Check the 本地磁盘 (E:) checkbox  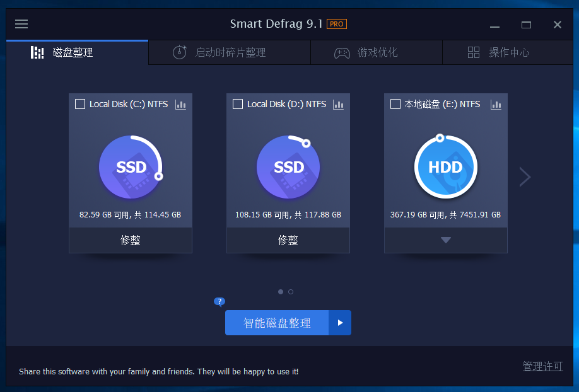coord(395,104)
